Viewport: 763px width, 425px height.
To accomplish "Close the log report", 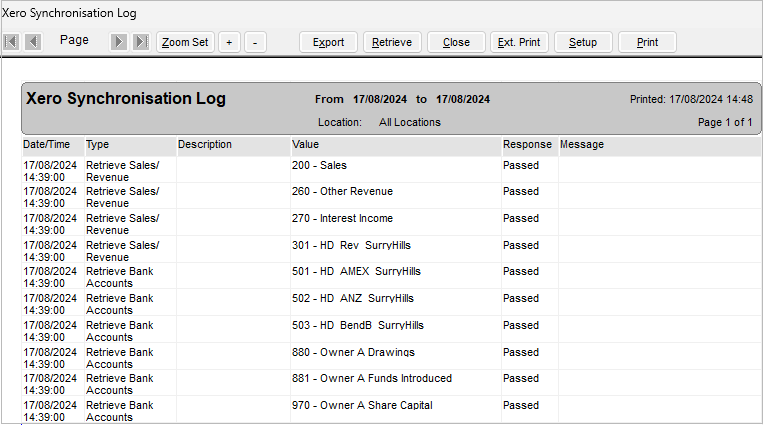I will pos(456,42).
